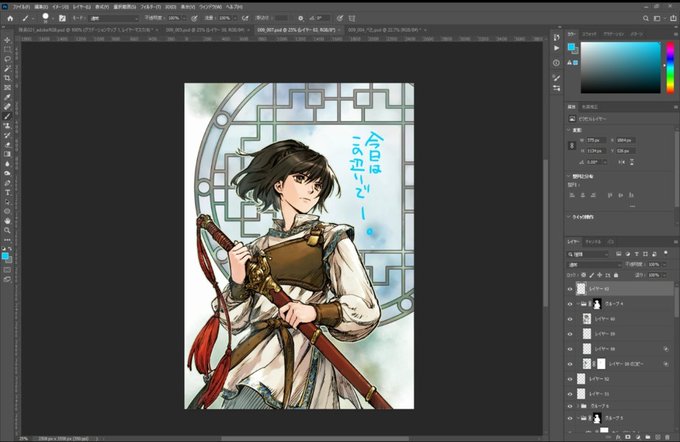Expand the グループ 6 layer group
The height and width of the screenshot is (442, 680).
pyautogui.click(x=578, y=406)
